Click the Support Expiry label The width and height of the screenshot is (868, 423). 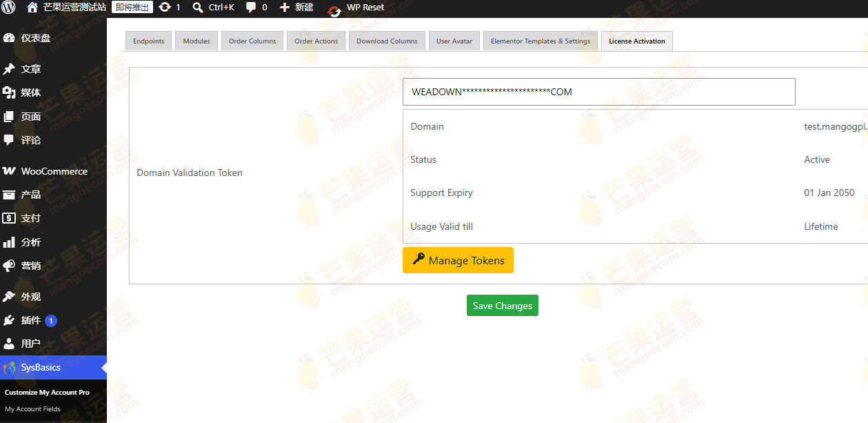tap(442, 193)
